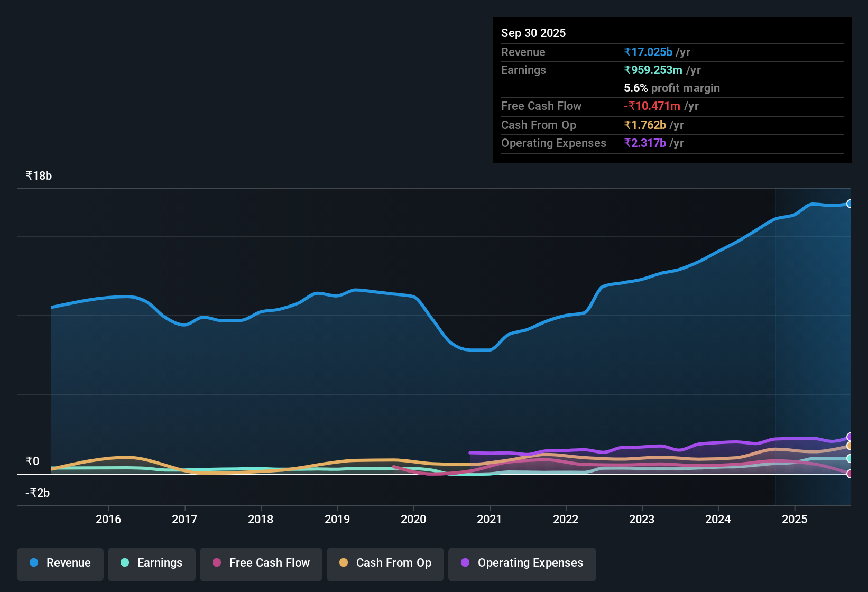Click the 2021 label on the timeline axis
The height and width of the screenshot is (592, 868).
490,520
